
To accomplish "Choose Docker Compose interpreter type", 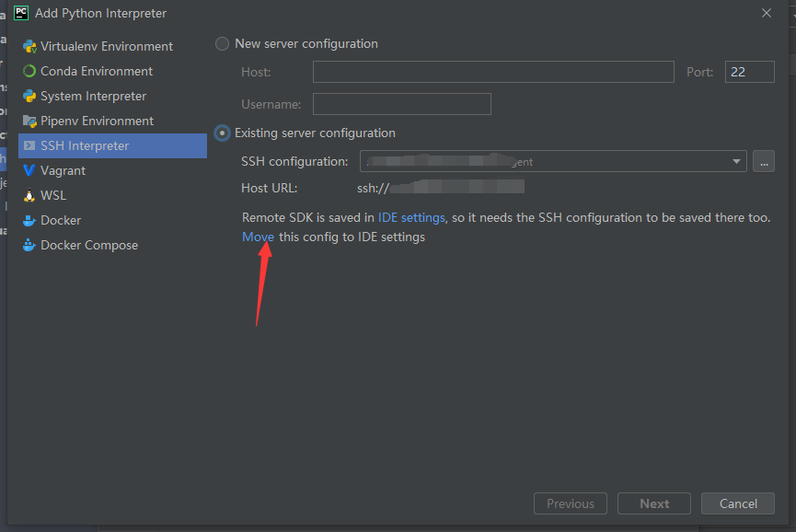I will 112,245.
